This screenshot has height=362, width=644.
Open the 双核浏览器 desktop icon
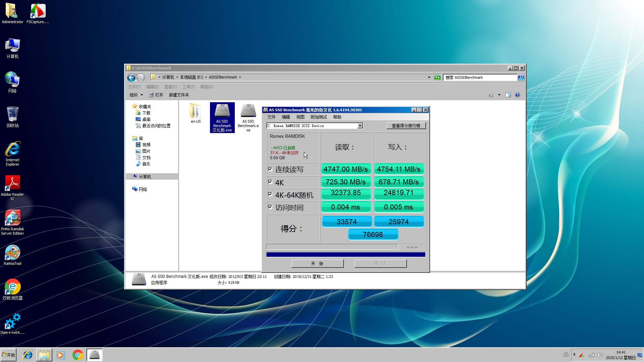pyautogui.click(x=12, y=290)
